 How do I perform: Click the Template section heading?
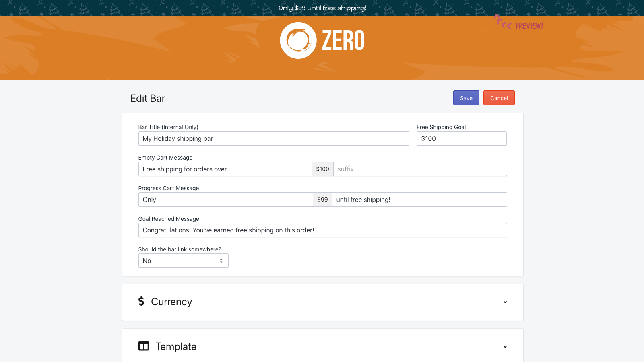point(176,347)
